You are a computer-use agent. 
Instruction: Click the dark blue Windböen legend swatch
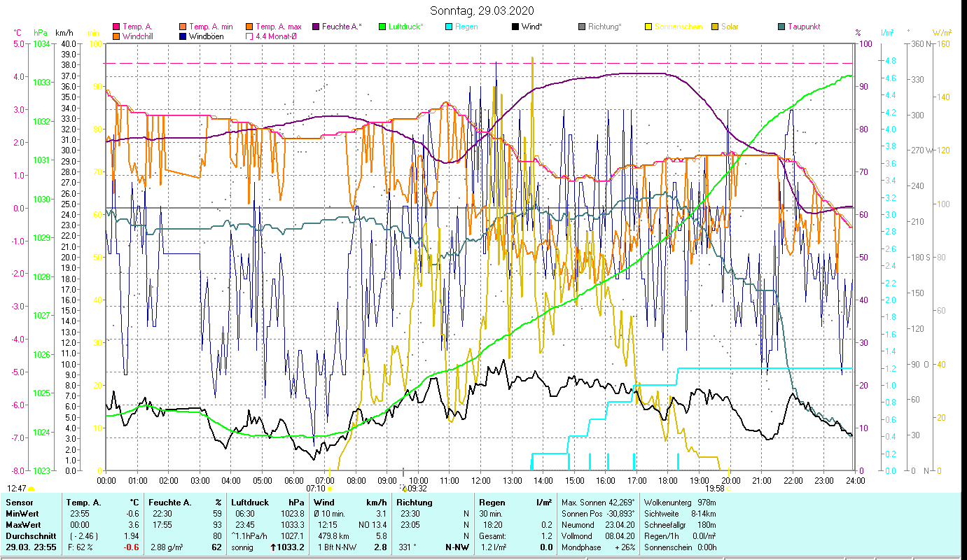point(183,36)
